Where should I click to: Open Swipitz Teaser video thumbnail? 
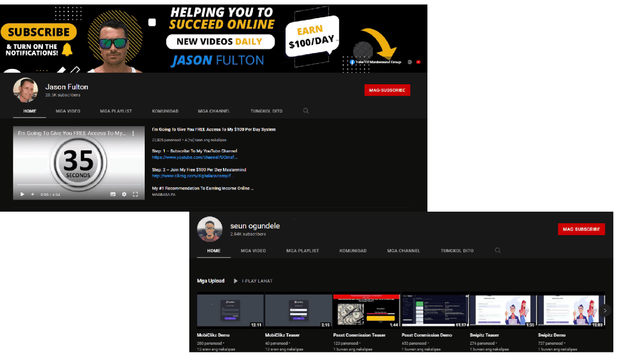(503, 311)
